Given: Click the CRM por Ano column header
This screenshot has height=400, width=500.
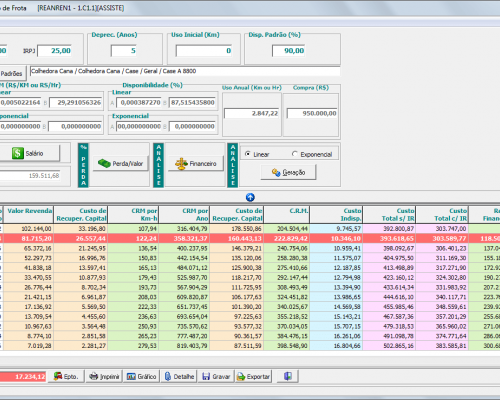Looking at the screenshot, I should click(x=184, y=215).
